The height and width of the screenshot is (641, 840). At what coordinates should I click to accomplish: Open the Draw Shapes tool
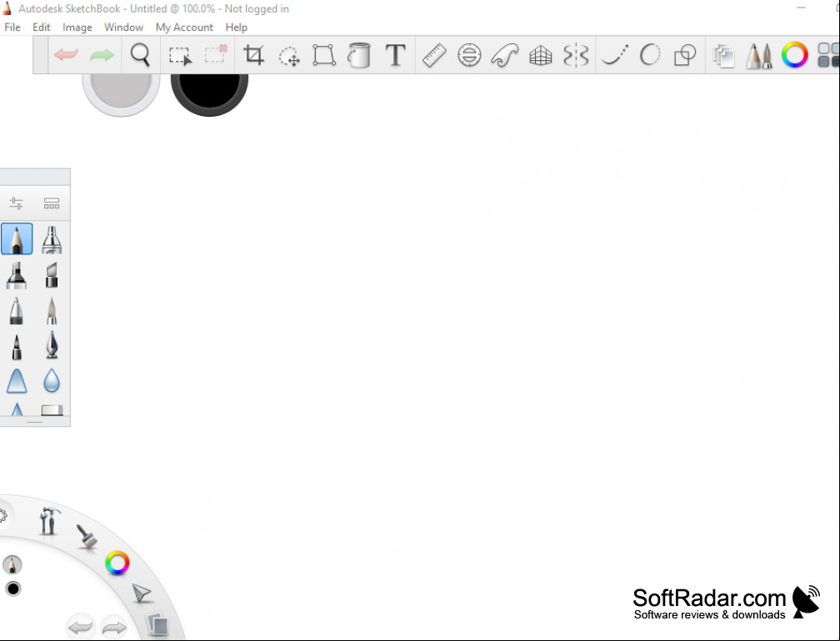[x=685, y=55]
